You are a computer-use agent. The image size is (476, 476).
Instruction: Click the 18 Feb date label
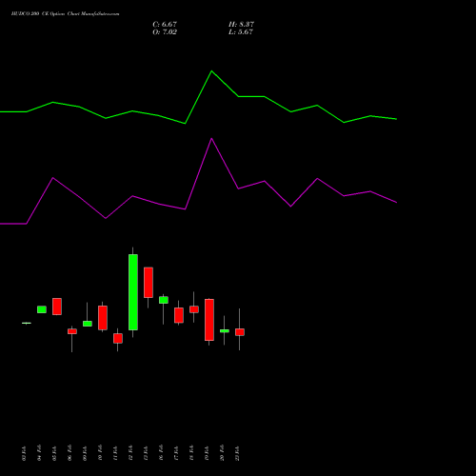[x=191, y=453]
